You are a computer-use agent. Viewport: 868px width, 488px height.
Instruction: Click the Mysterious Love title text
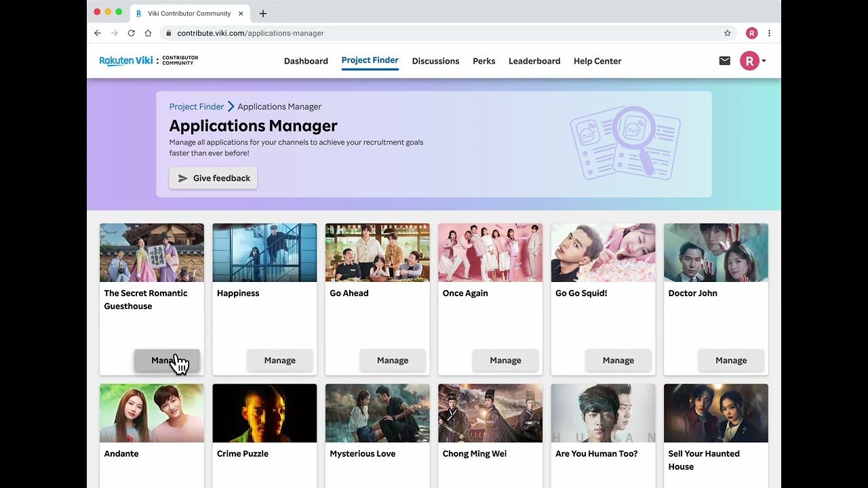tap(363, 454)
